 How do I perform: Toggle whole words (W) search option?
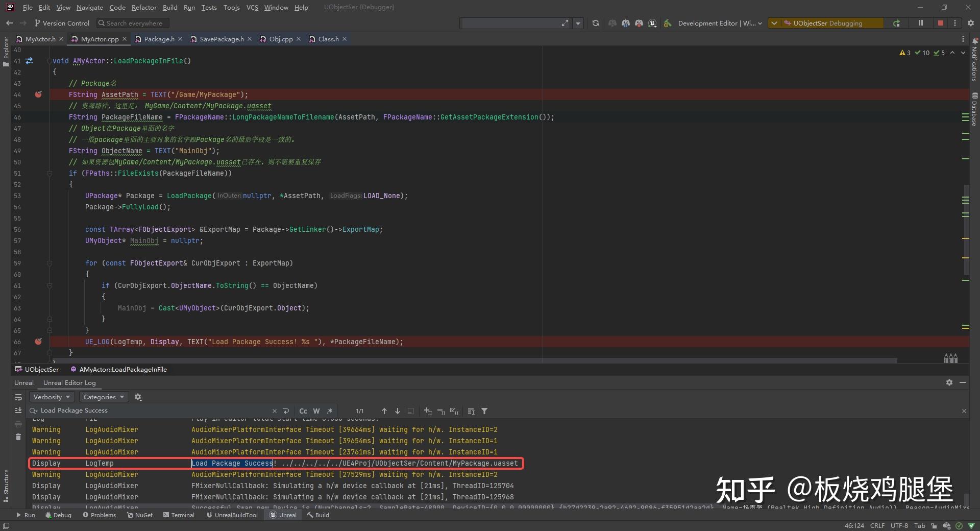316,411
